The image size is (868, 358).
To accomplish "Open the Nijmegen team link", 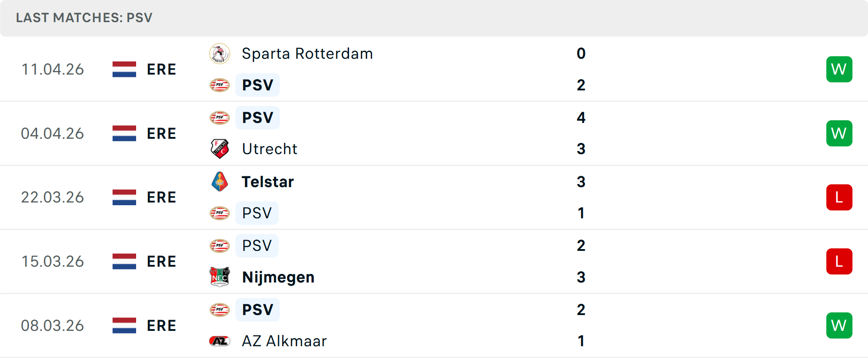I will [278, 277].
